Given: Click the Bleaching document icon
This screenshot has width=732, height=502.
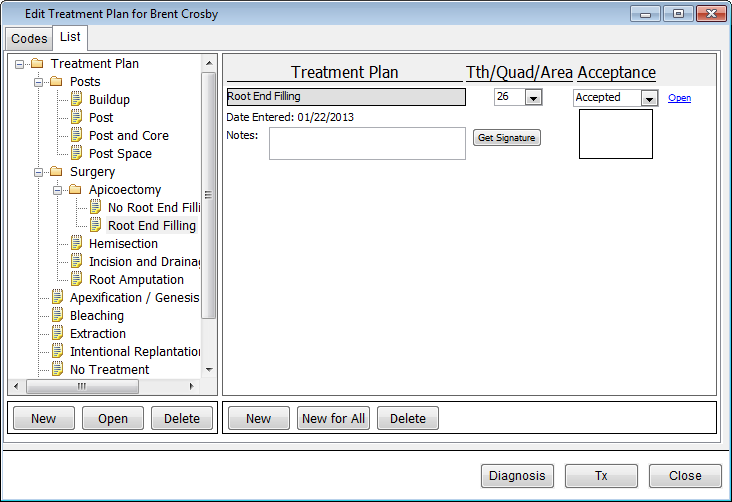Looking at the screenshot, I should point(57,316).
